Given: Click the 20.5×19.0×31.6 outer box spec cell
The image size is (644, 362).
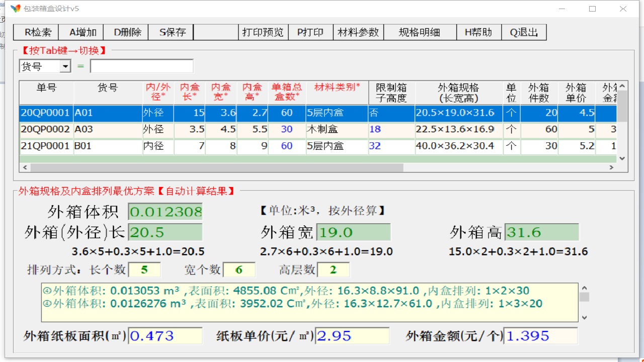Looking at the screenshot, I should [x=458, y=113].
